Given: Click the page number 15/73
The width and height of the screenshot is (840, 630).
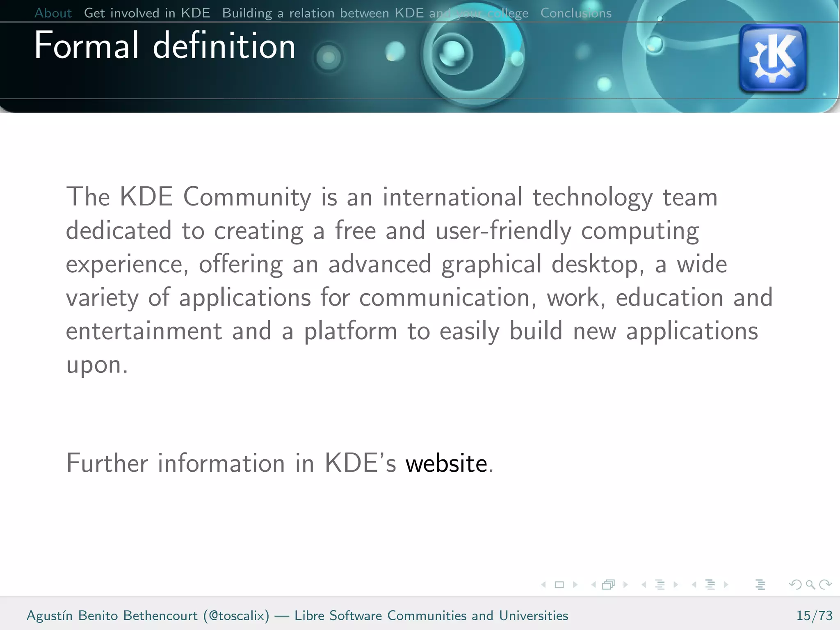Looking at the screenshot, I should [814, 616].
